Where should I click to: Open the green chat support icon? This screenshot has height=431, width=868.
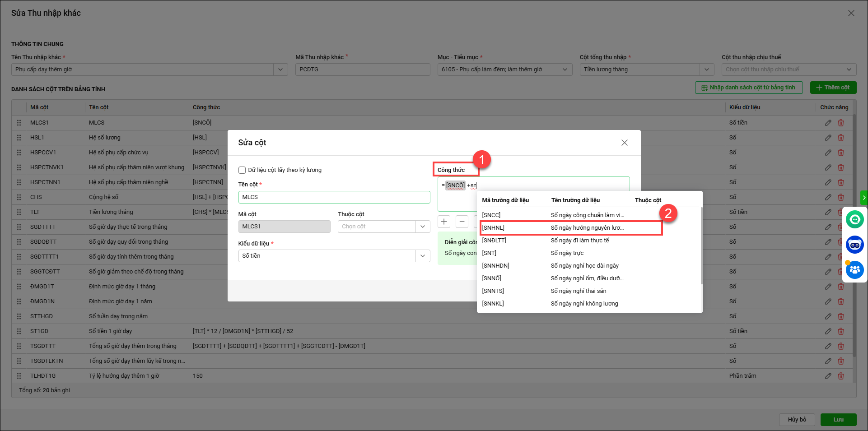(x=854, y=220)
